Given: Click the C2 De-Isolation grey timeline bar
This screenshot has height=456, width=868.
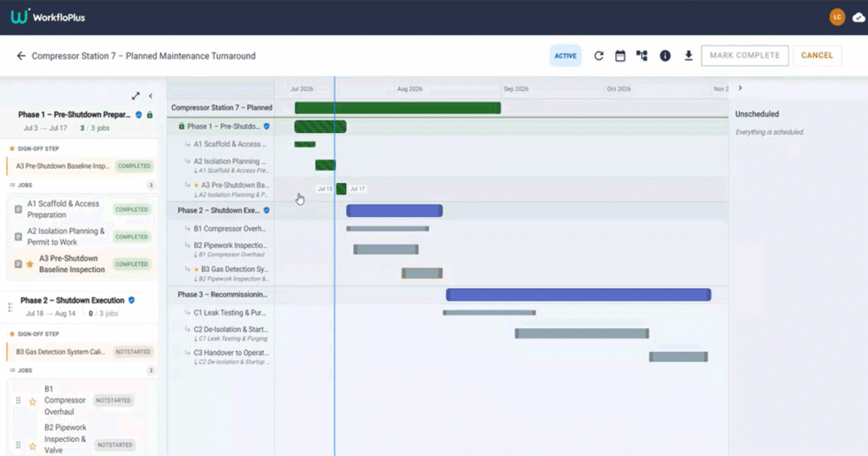Looking at the screenshot, I should 581,333.
